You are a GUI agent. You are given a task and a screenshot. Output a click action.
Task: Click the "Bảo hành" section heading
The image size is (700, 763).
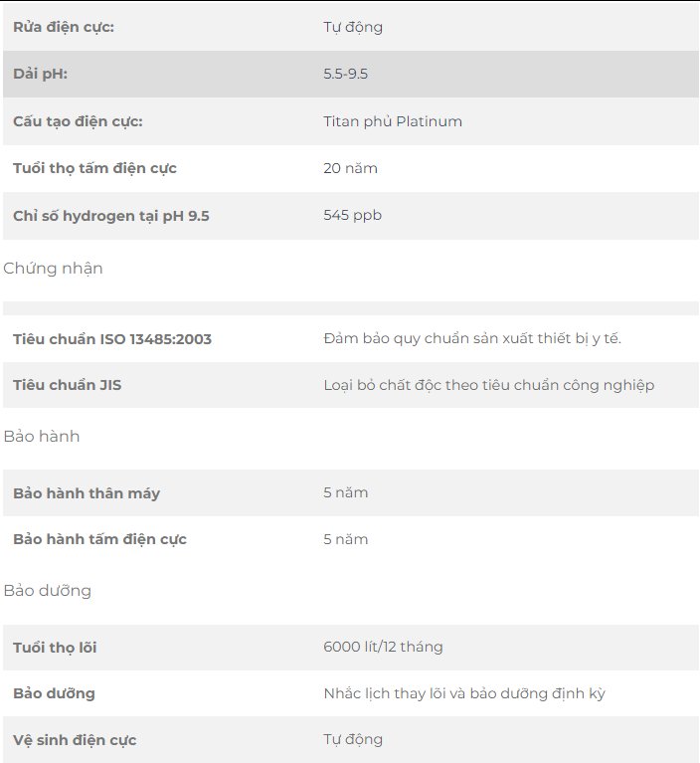(x=42, y=437)
